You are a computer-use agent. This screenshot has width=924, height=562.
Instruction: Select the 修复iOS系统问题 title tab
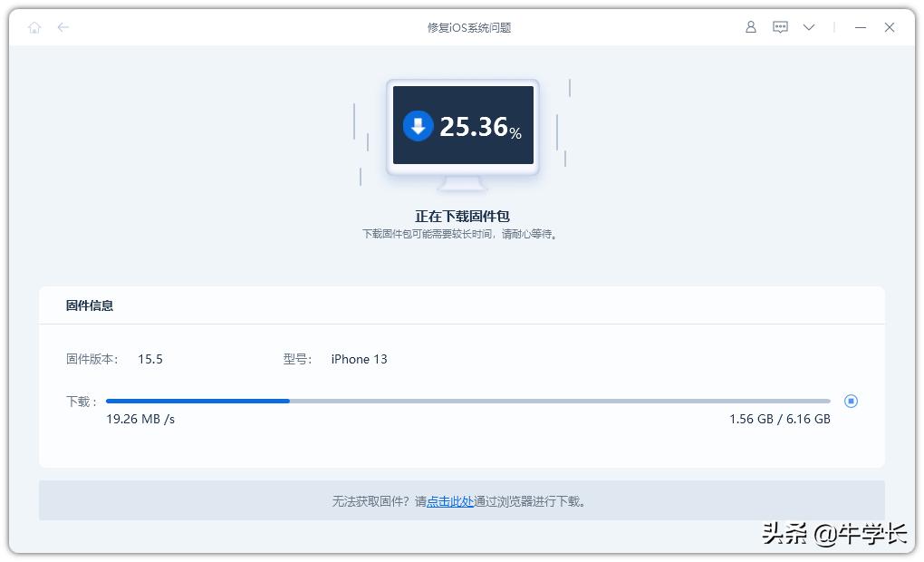click(470, 27)
